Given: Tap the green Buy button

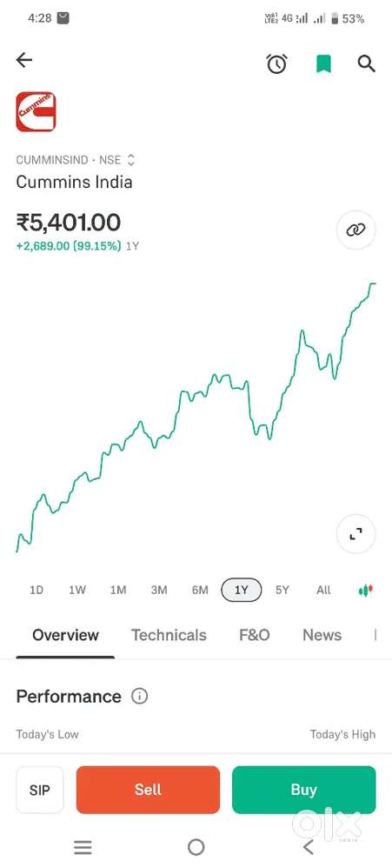Looking at the screenshot, I should [x=303, y=790].
